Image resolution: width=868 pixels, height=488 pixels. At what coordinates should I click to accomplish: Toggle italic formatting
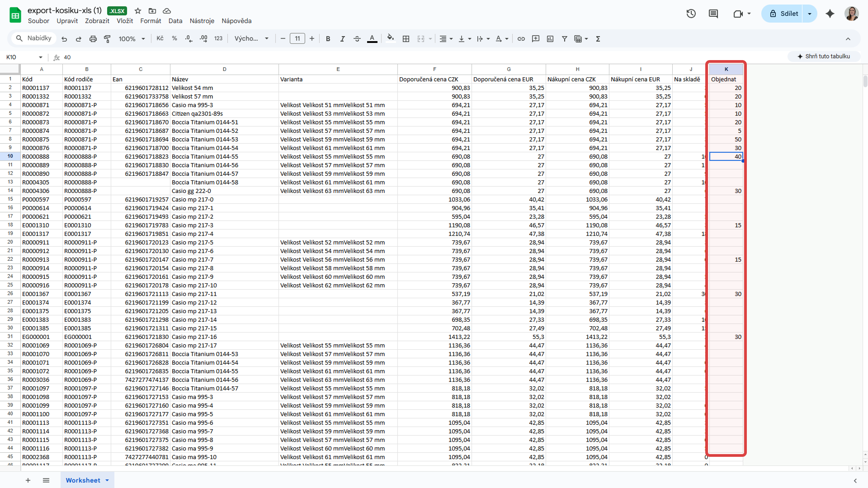point(342,39)
